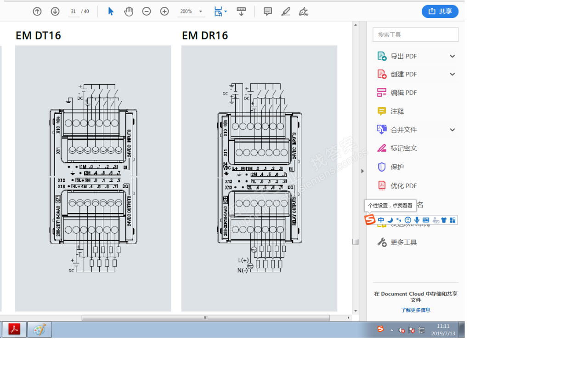Zoom out with the minus button
This screenshot has width=588, height=368.
[x=147, y=11]
